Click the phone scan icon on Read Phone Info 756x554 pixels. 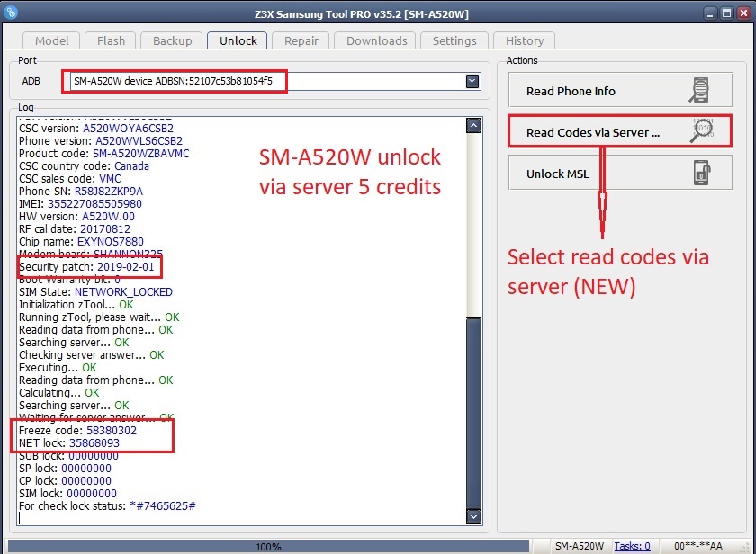pos(699,90)
